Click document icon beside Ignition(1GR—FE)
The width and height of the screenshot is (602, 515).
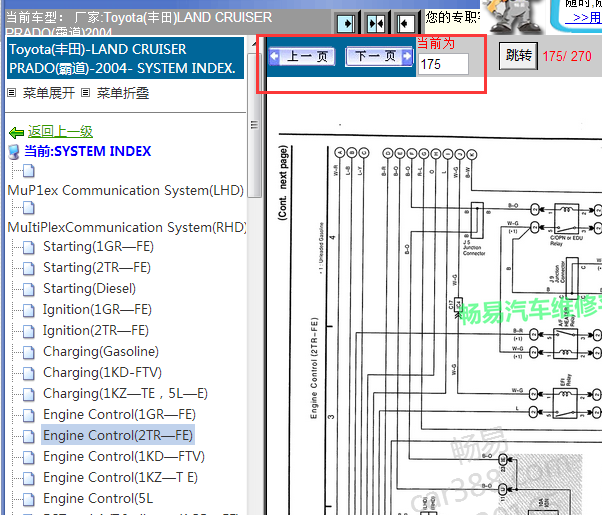[29, 311]
